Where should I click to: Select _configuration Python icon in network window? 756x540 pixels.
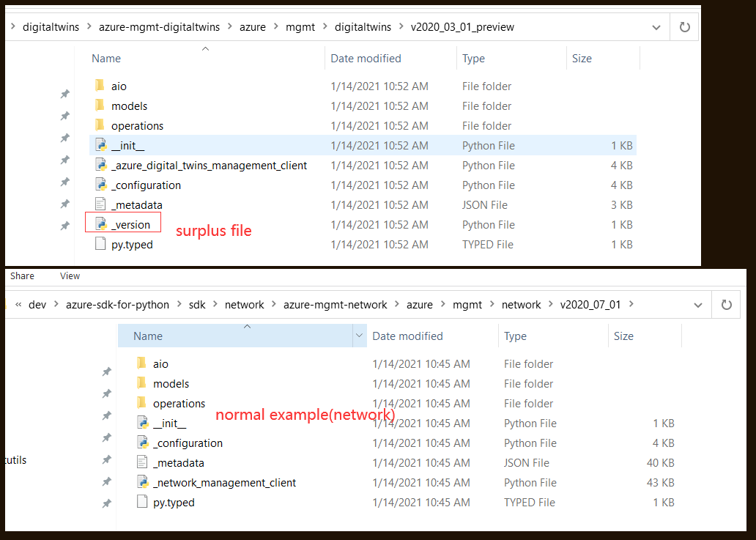pos(143,443)
